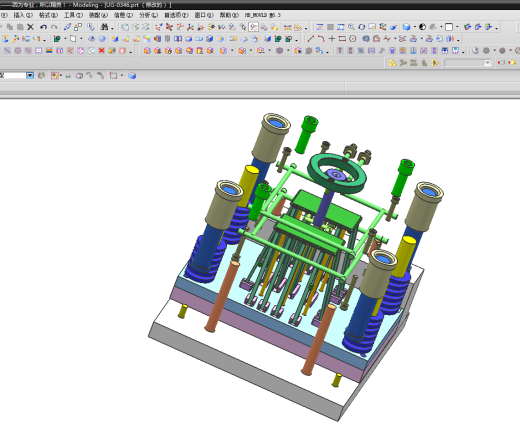This screenshot has width=520, height=432.
Task: Expand the arrow beside the shaded cube icon
Action: (415, 27)
